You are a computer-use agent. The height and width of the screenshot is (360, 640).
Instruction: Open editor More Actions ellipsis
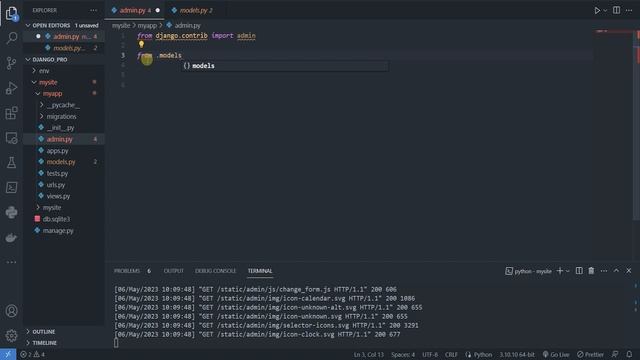click(629, 10)
